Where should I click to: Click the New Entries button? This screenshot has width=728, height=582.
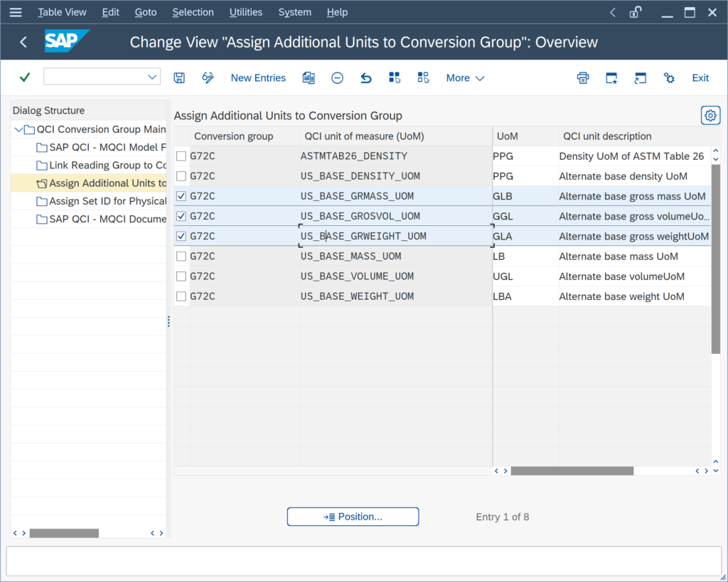pos(258,78)
